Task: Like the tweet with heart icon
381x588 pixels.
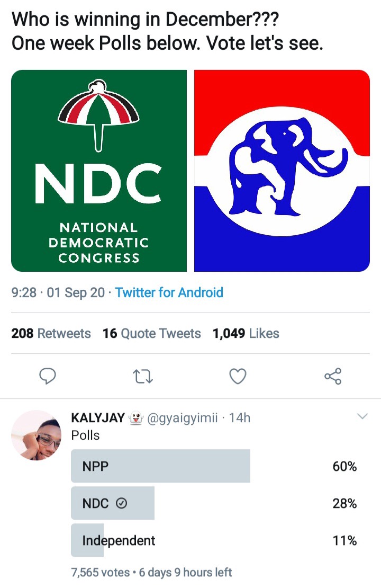Action: coord(238,377)
